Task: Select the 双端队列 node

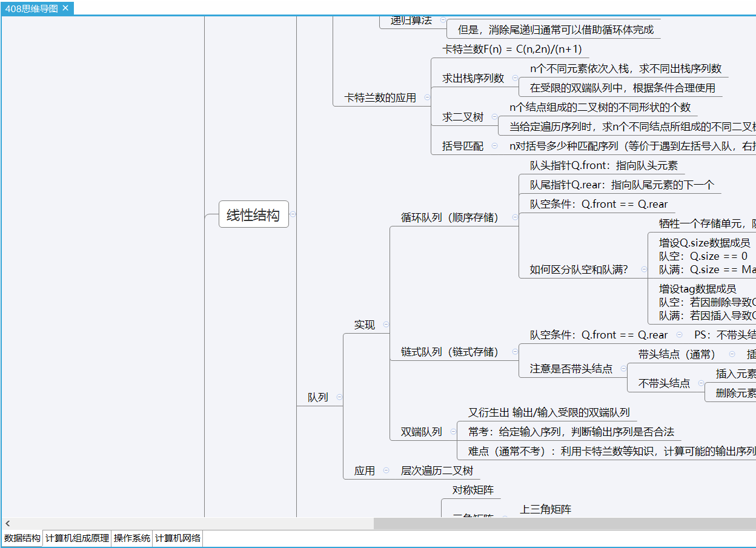Action: coord(422,432)
